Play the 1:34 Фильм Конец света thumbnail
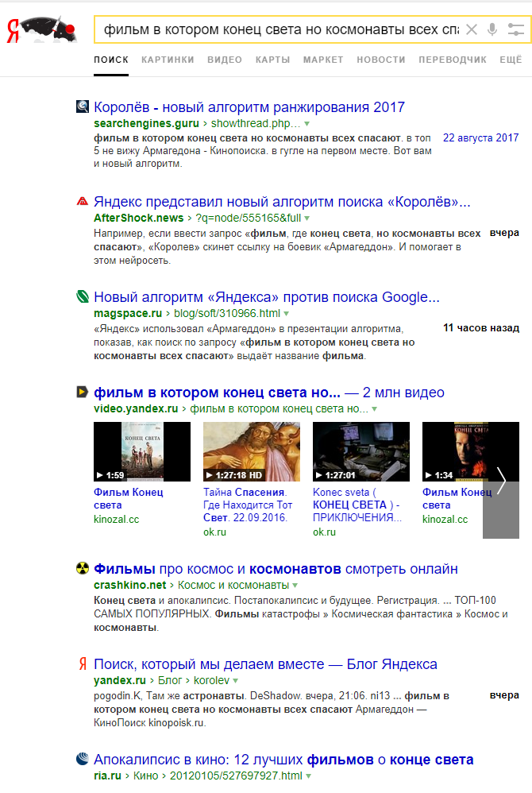The image size is (532, 793). click(x=470, y=451)
